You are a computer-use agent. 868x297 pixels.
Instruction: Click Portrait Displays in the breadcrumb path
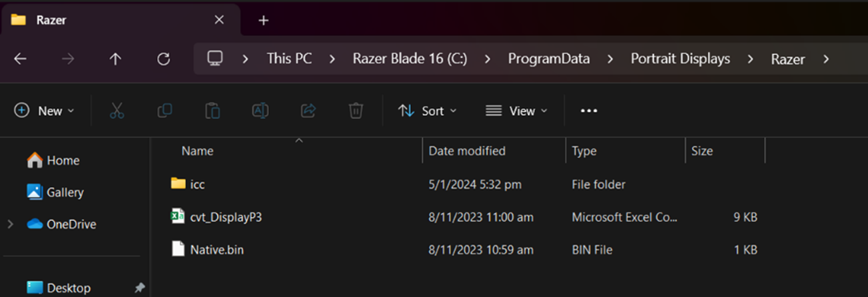pos(680,59)
